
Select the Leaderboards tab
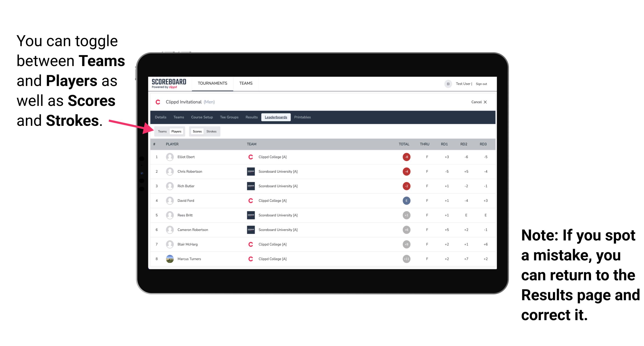click(x=276, y=117)
